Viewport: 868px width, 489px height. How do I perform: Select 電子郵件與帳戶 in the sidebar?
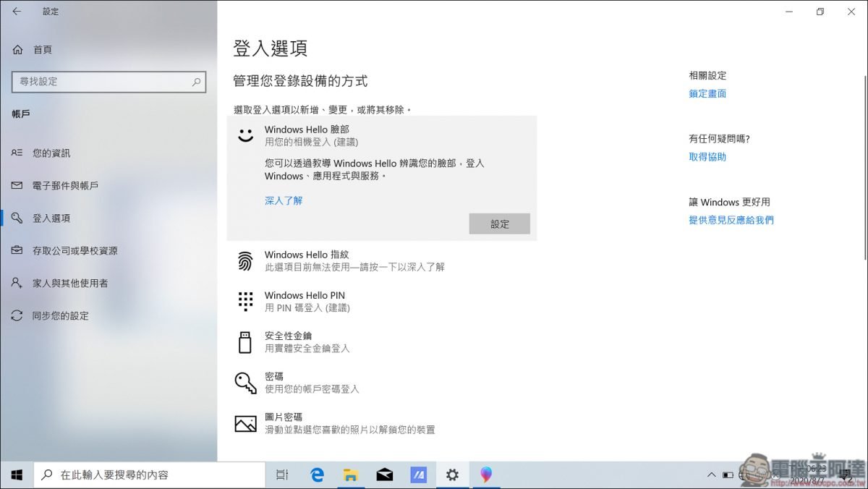(x=65, y=186)
